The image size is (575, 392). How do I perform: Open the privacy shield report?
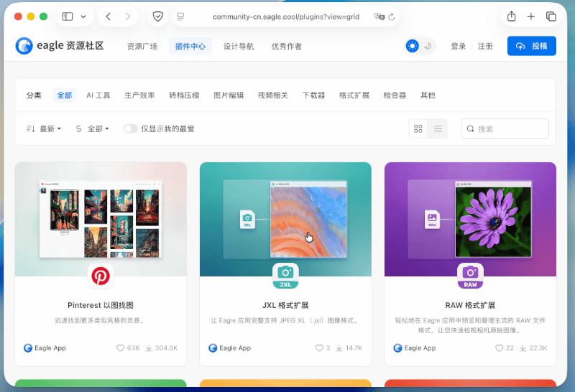(x=157, y=17)
